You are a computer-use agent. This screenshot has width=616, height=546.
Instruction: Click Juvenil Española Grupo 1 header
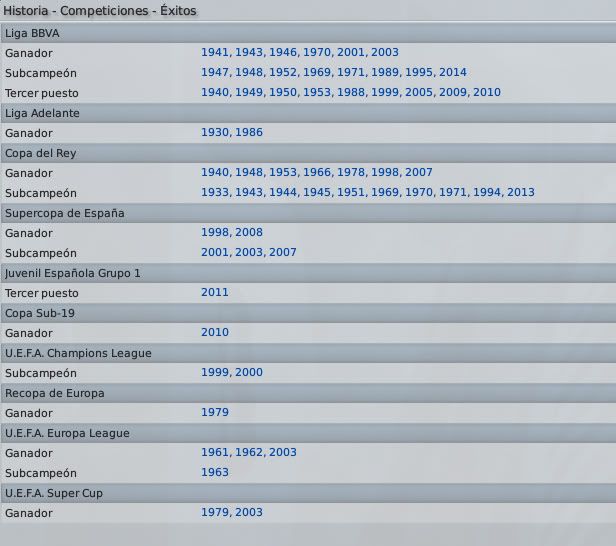pyautogui.click(x=308, y=273)
